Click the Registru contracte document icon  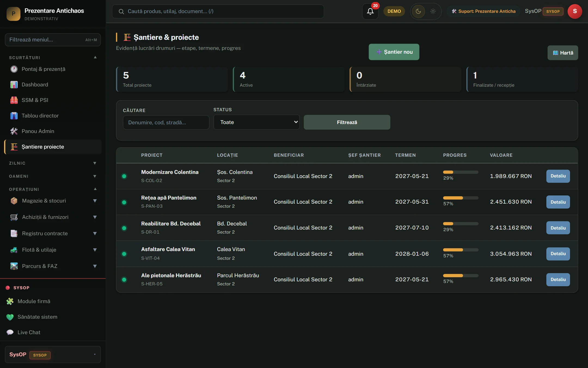pyautogui.click(x=14, y=234)
